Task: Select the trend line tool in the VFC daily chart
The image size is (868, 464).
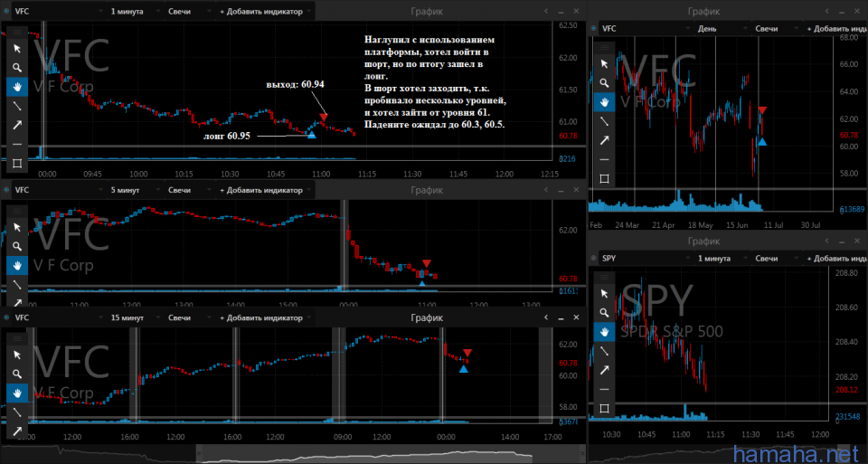Action: click(604, 120)
